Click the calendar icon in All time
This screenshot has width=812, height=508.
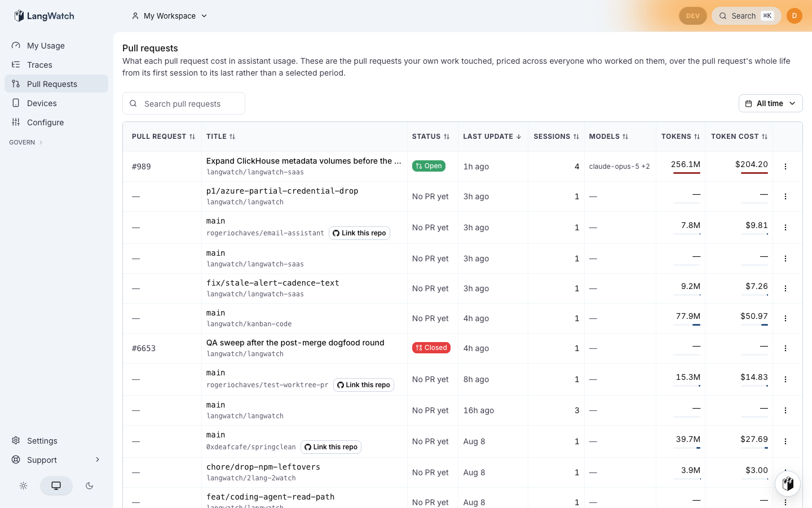(748, 103)
